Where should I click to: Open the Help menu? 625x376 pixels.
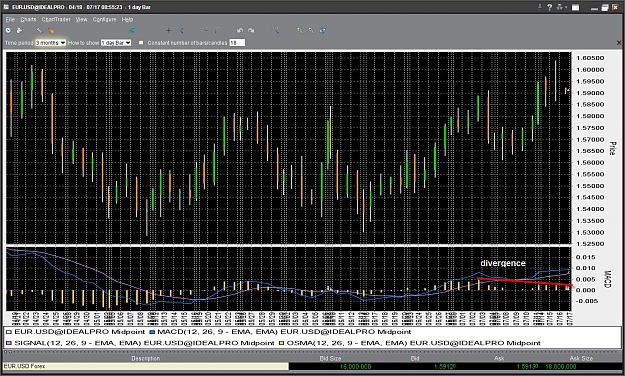click(127, 19)
